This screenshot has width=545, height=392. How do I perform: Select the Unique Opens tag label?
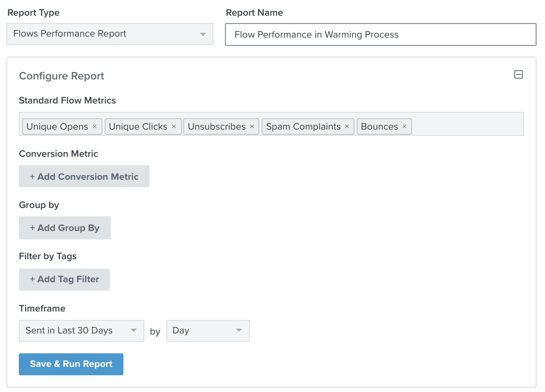[x=57, y=126]
